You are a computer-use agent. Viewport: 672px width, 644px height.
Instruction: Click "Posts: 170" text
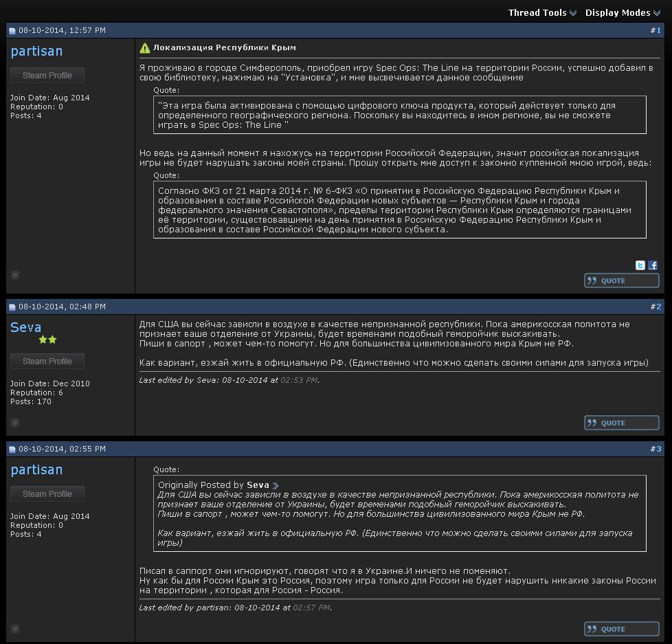coord(31,401)
